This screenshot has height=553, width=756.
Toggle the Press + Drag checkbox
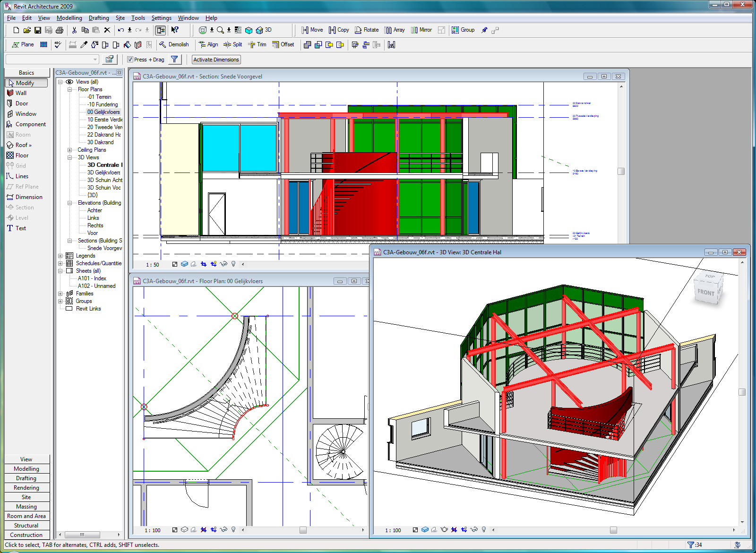(130, 60)
